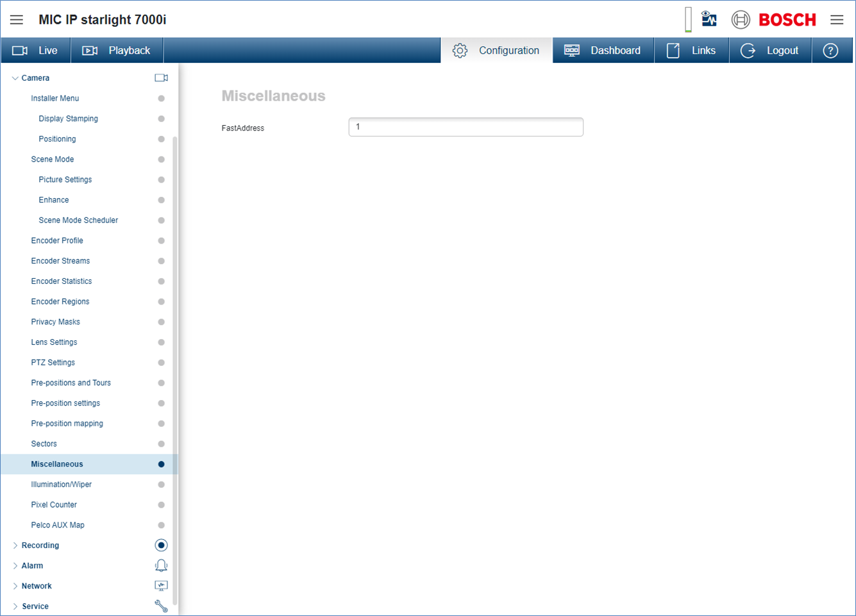Expand the Network section chevron

coord(15,586)
